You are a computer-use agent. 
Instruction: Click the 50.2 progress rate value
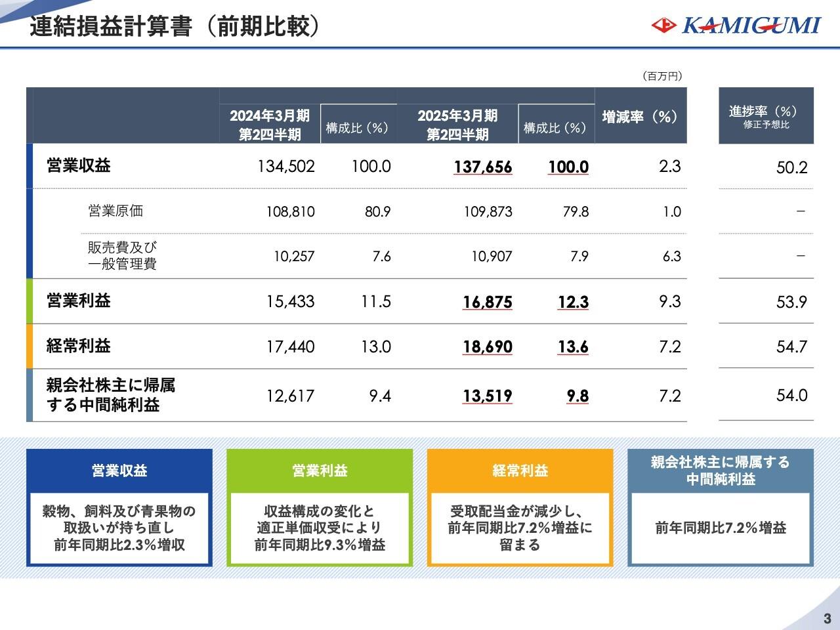[x=792, y=167]
